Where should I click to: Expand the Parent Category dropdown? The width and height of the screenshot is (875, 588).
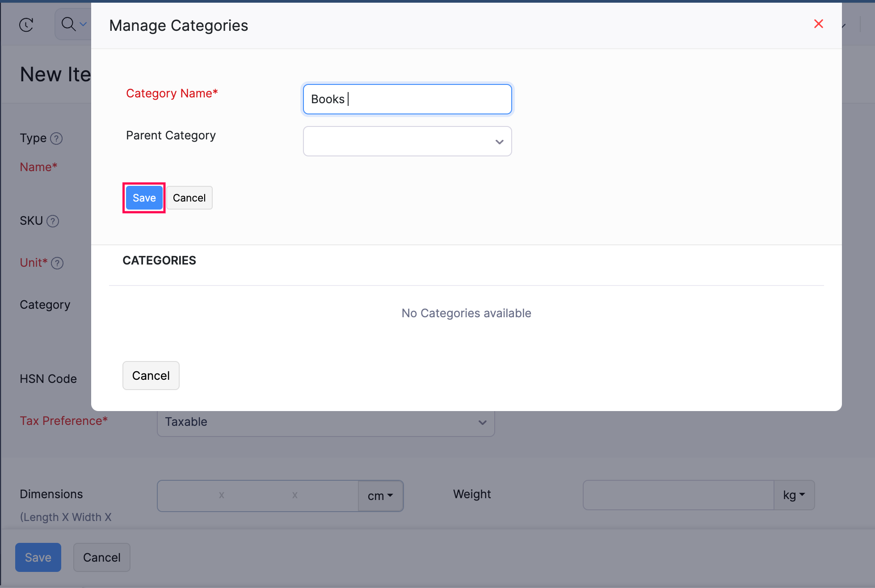point(407,141)
